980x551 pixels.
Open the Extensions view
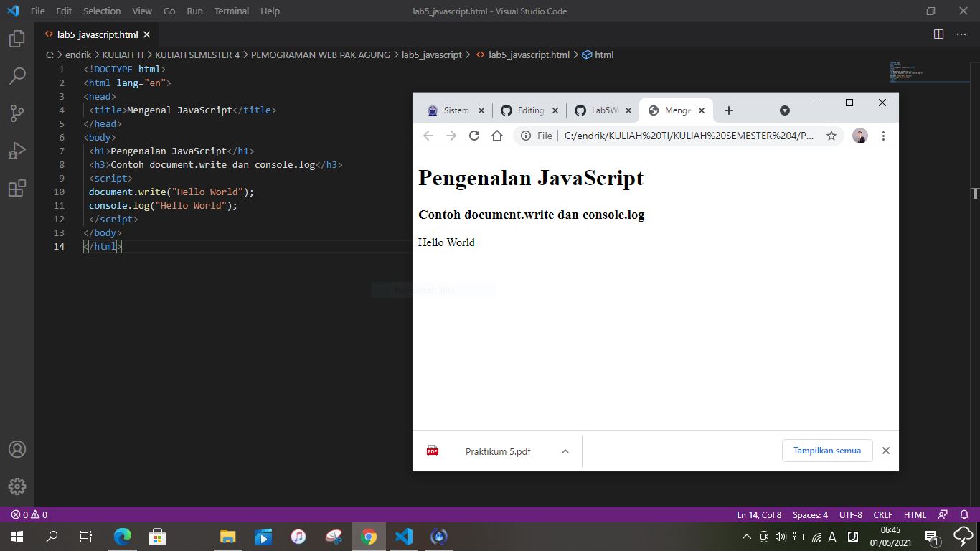point(17,187)
